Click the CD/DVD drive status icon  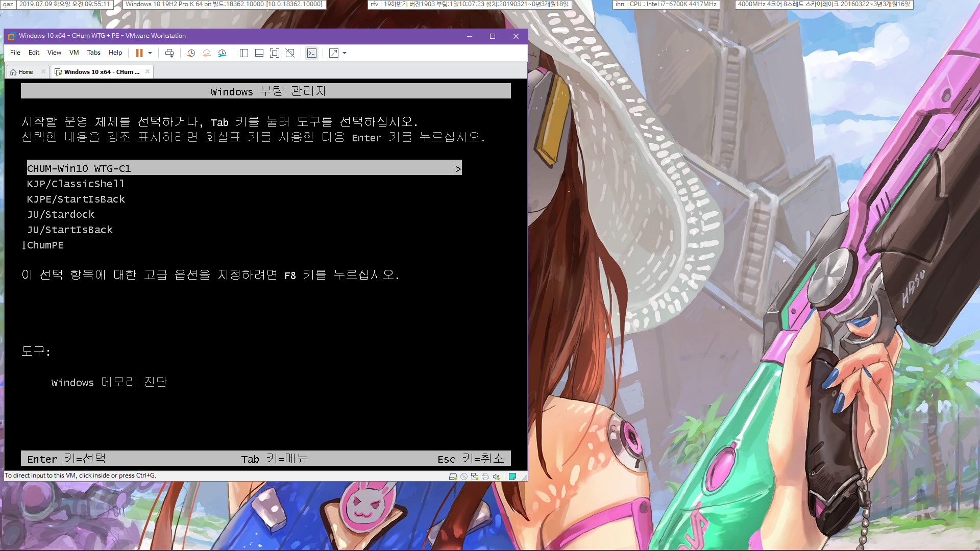click(x=464, y=477)
